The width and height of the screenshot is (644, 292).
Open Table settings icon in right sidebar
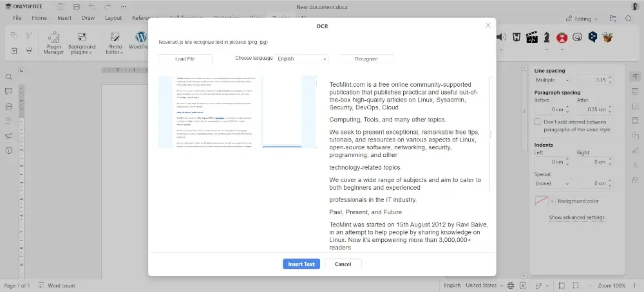click(x=635, y=92)
